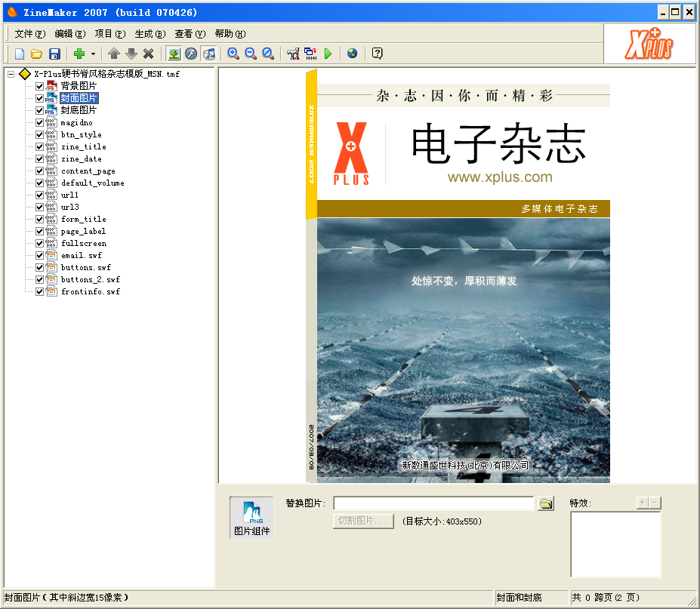Select the buttons.swf tree item
Viewport: 700px width, 609px height.
tap(86, 267)
